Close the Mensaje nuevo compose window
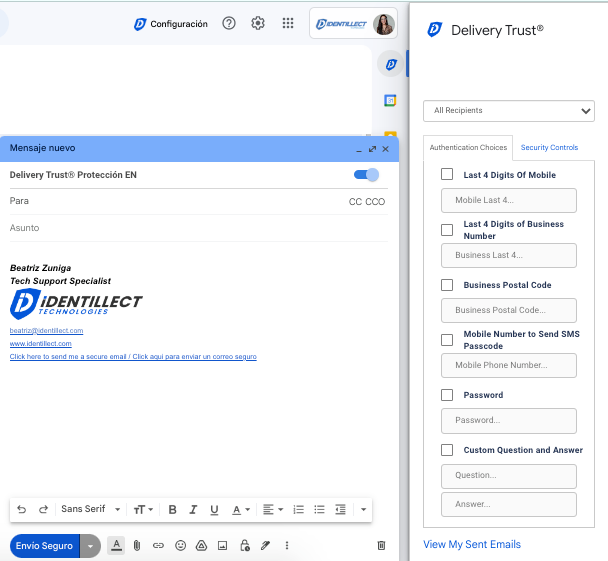This screenshot has width=608, height=561. [385, 149]
